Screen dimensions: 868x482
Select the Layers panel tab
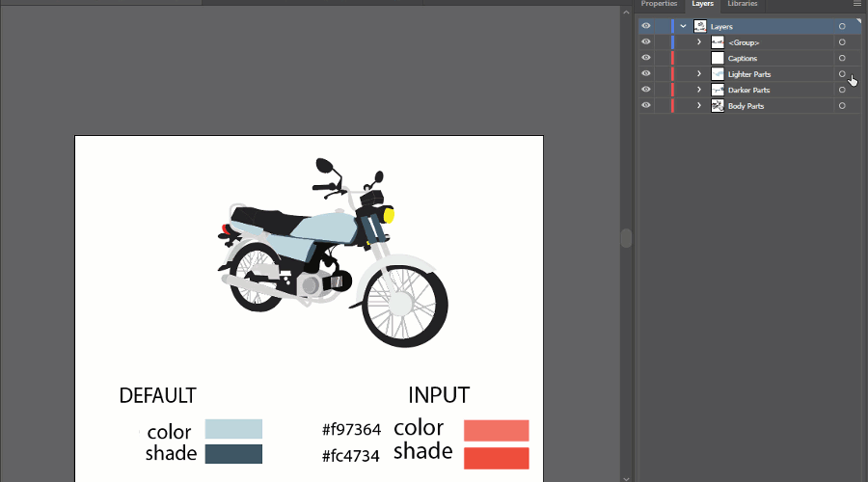[x=702, y=4]
